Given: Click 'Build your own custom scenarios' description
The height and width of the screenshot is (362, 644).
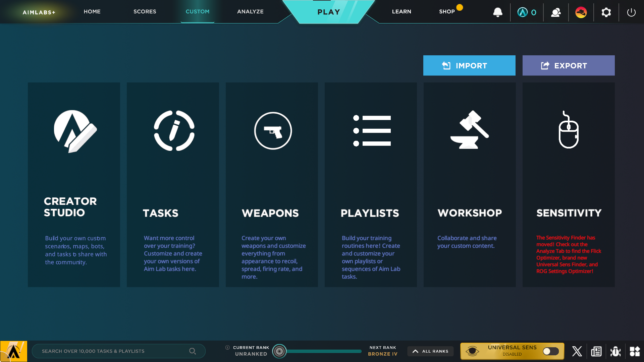Looking at the screenshot, I should [x=76, y=250].
